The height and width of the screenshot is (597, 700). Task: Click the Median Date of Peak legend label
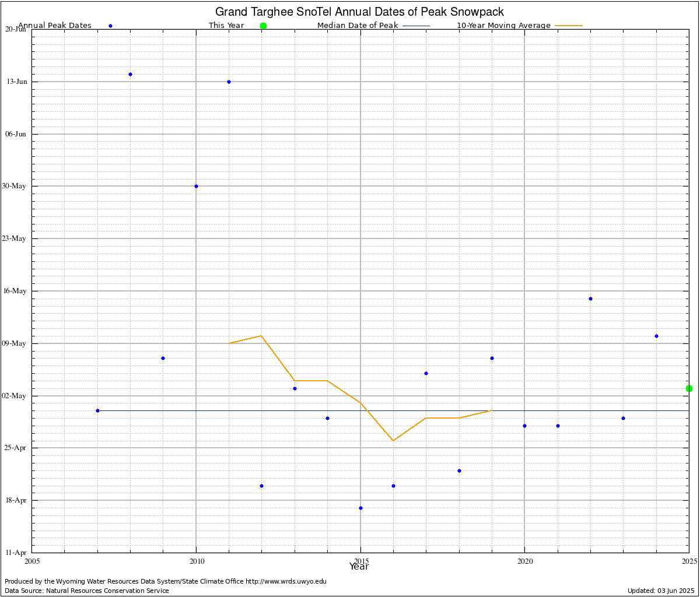pos(358,26)
